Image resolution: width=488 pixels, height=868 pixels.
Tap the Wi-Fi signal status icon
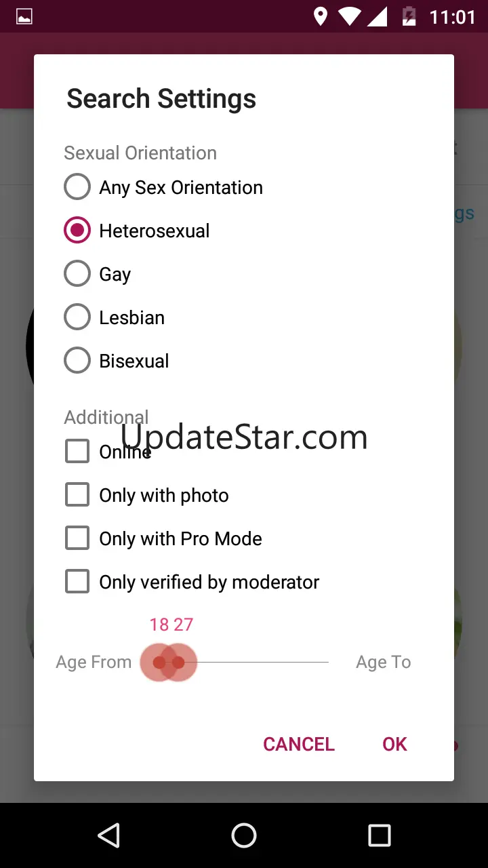(350, 17)
